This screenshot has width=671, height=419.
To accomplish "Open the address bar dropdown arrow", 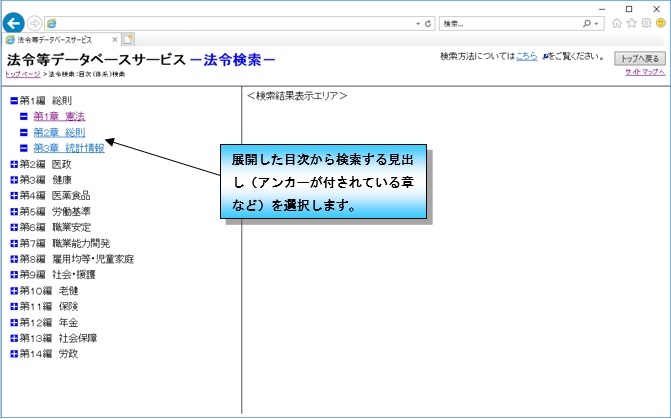I will 417,22.
